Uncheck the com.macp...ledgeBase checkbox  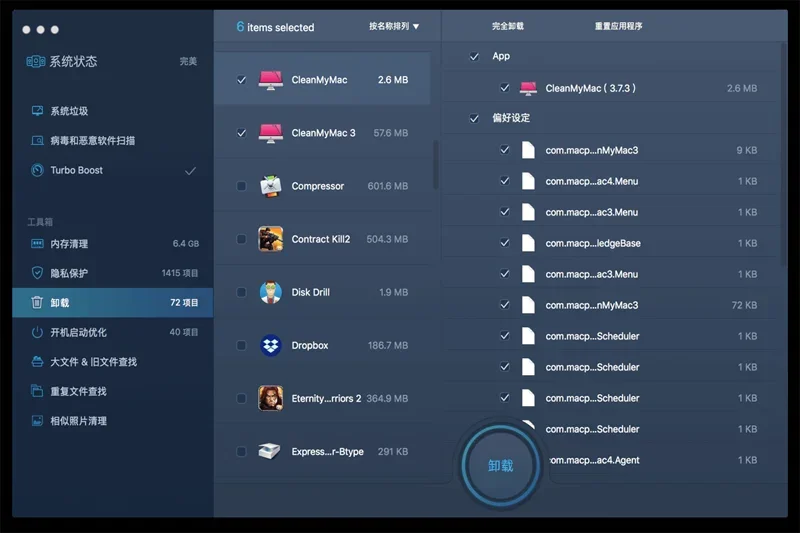click(505, 243)
